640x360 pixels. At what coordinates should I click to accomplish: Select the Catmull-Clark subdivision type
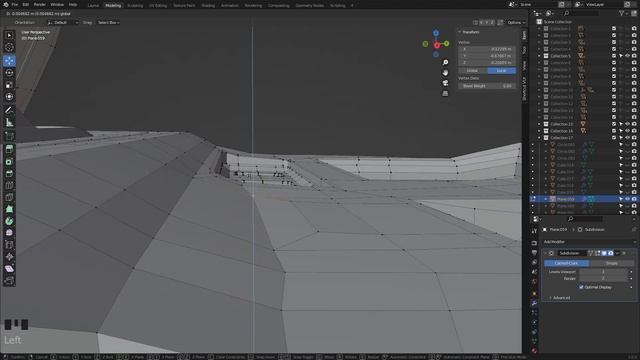[x=566, y=263]
